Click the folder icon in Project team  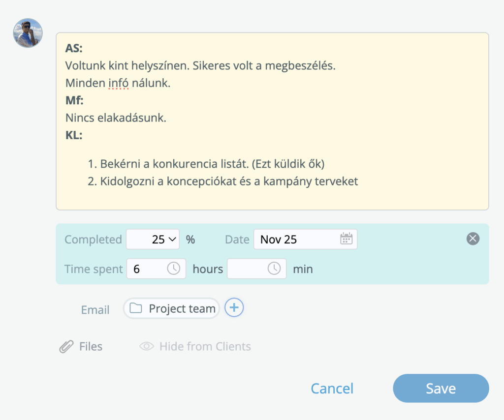[136, 308]
